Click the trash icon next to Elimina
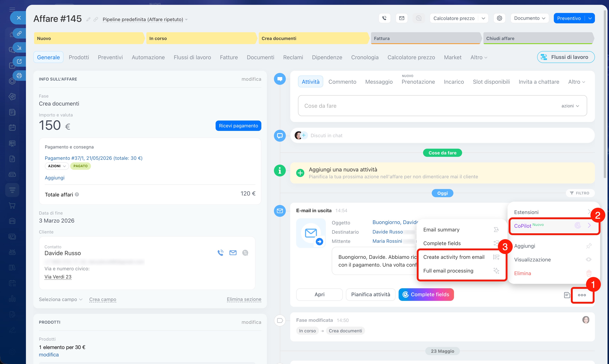Image resolution: width=609 pixels, height=364 pixels. point(589,273)
